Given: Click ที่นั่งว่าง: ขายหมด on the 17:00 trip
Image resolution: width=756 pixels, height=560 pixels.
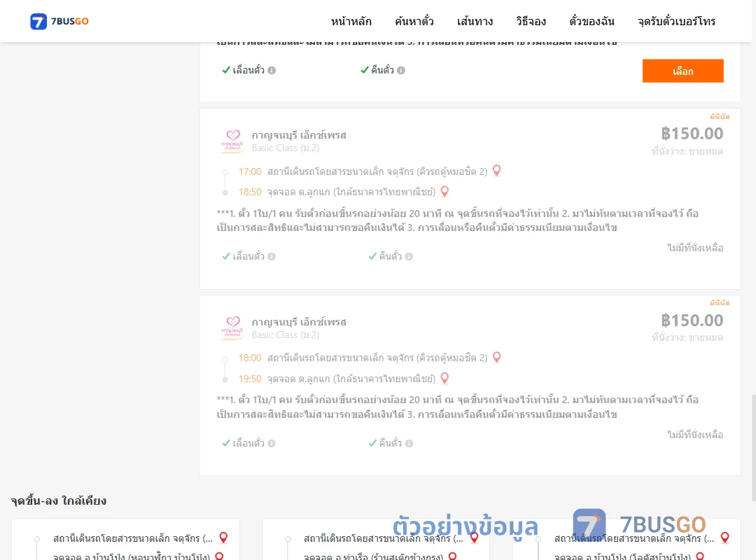Looking at the screenshot, I should pos(687,151).
